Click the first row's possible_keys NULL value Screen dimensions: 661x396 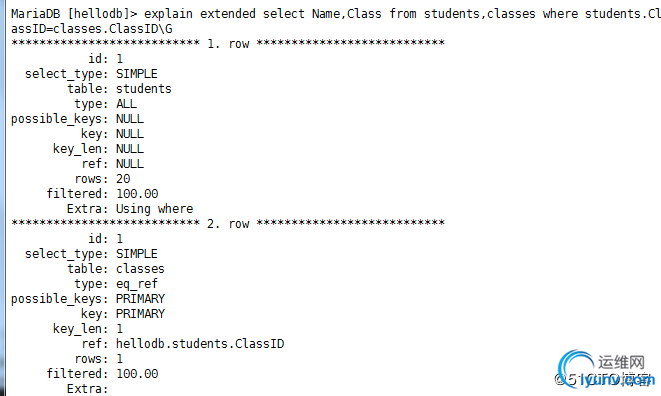pyautogui.click(x=130, y=119)
